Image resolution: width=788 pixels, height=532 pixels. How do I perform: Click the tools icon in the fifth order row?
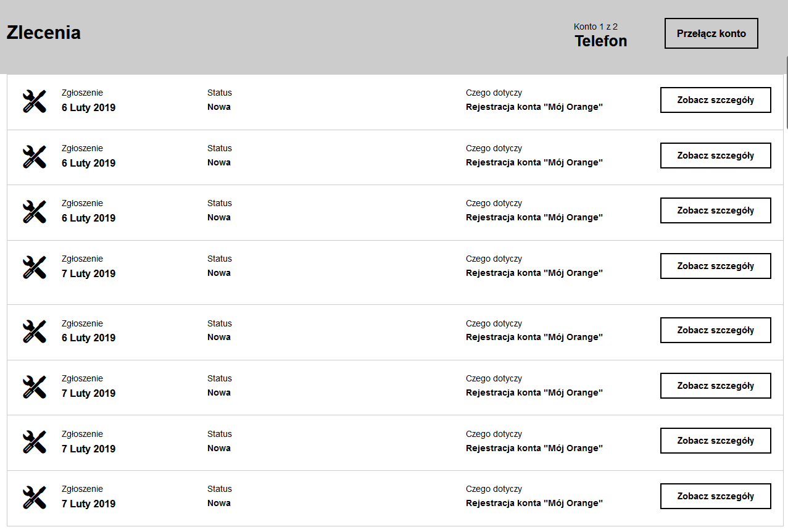(x=35, y=331)
